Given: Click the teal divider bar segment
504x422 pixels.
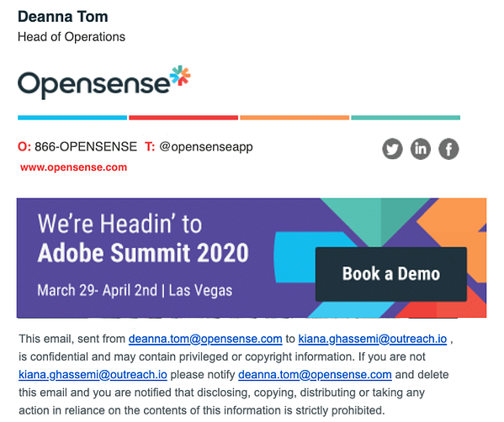Looking at the screenshot, I should coord(406,118).
